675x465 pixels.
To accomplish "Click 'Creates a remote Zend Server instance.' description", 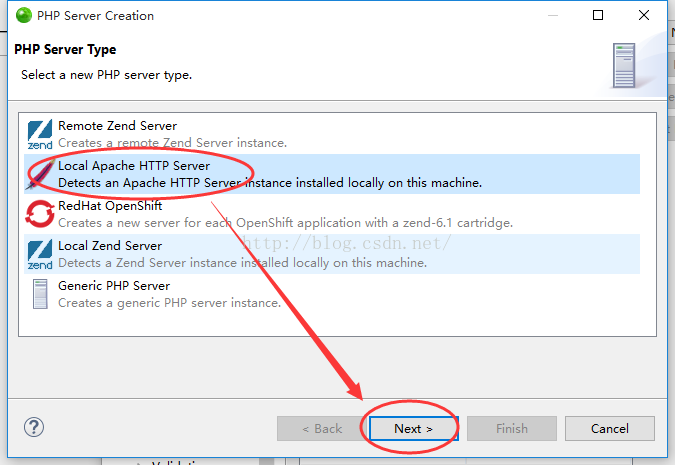I will pyautogui.click(x=173, y=143).
